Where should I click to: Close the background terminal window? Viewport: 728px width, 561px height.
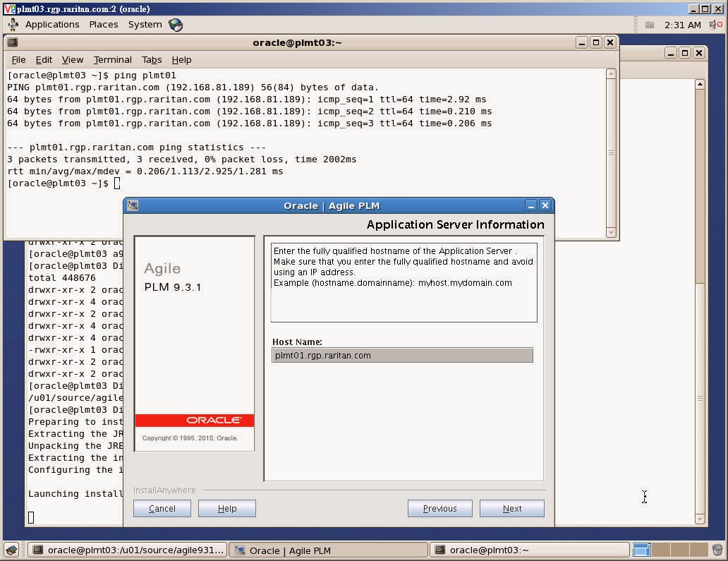[699, 53]
